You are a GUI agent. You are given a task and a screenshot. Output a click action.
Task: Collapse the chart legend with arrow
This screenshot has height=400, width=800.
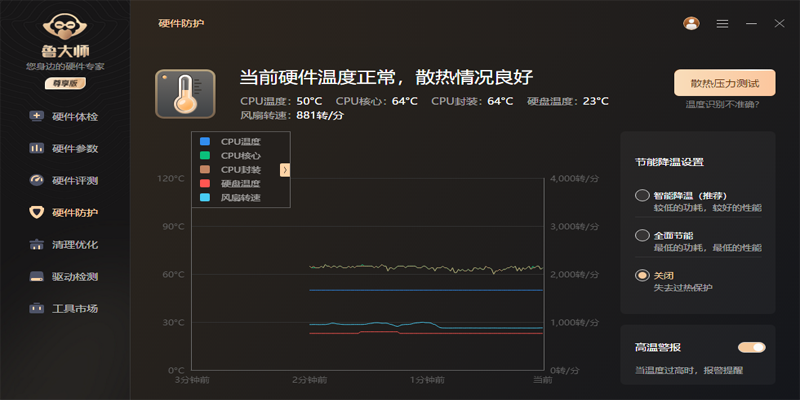(285, 170)
